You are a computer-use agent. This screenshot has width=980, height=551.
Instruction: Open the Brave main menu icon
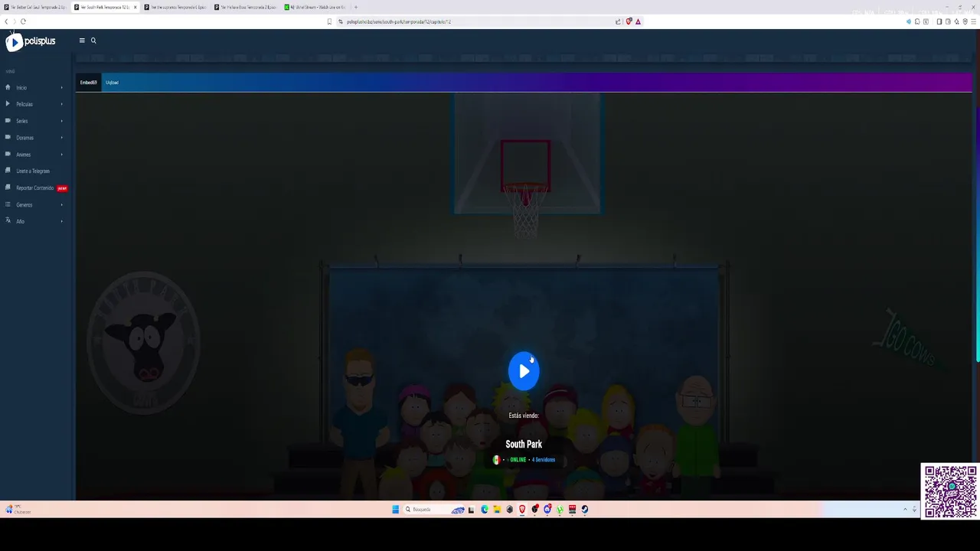[973, 21]
